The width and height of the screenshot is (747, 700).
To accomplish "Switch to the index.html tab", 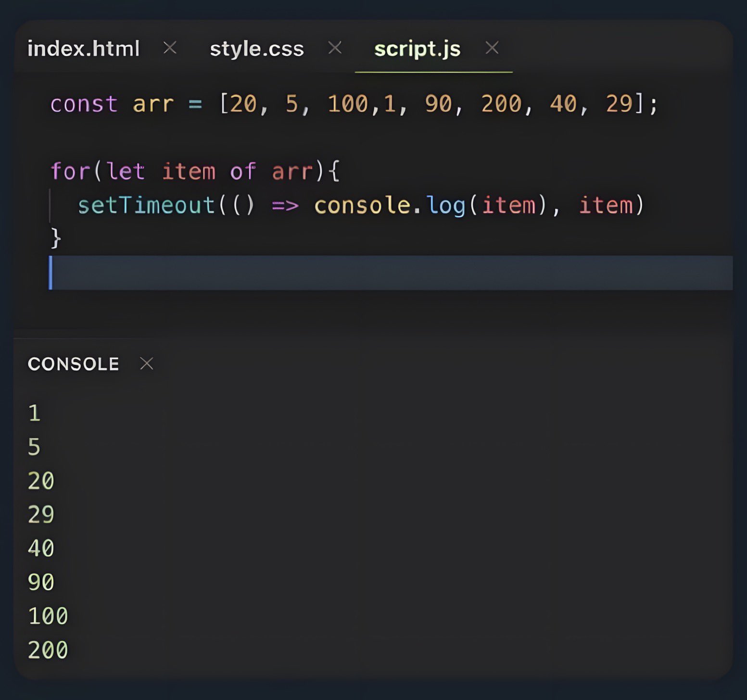I will (83, 49).
